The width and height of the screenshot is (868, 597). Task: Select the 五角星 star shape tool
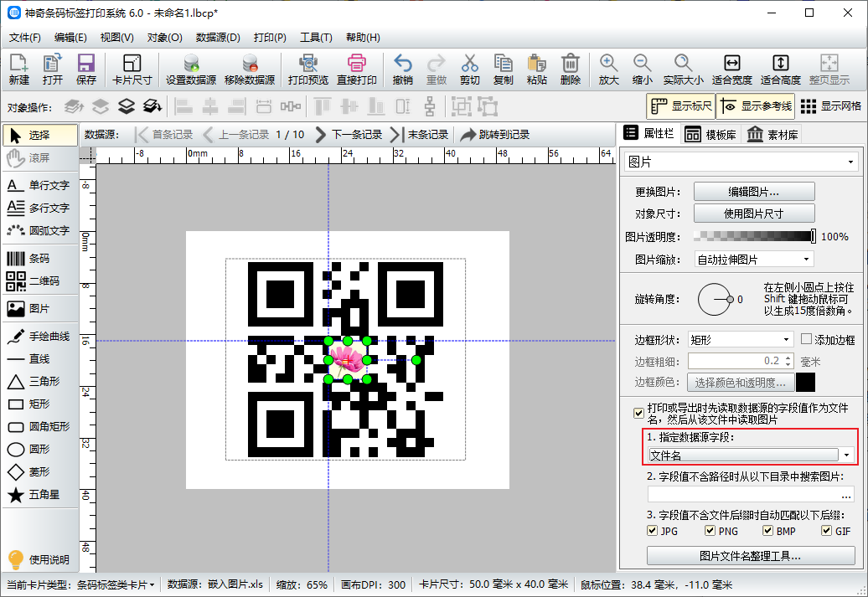click(x=39, y=495)
